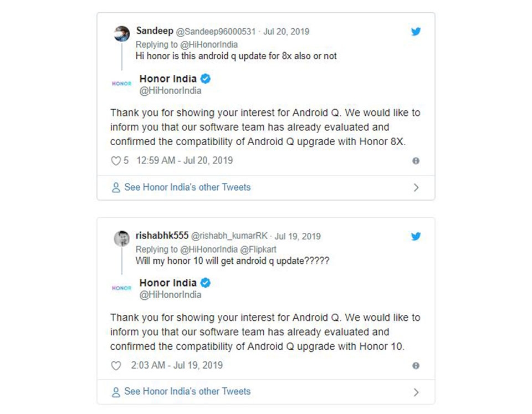Open Sandeep's profile picture

(123, 33)
